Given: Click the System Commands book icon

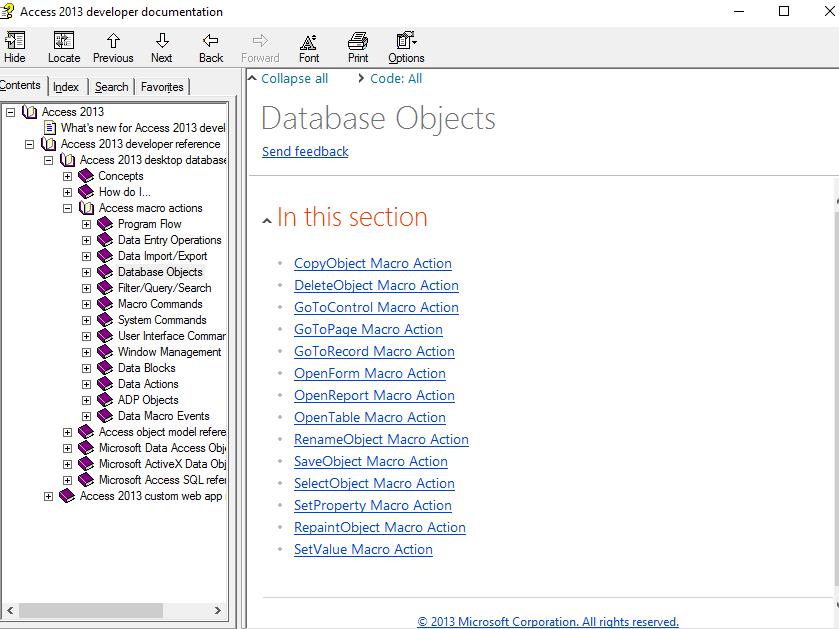Looking at the screenshot, I should 105,320.
